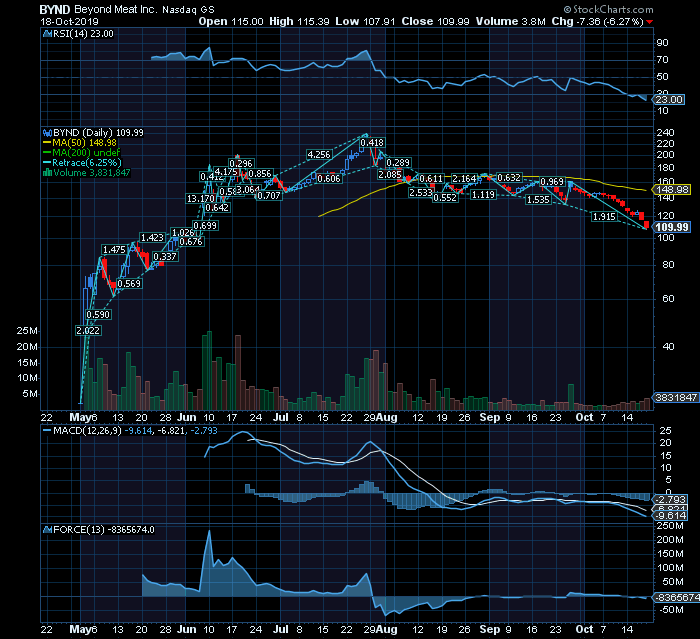This screenshot has width=700, height=639.
Task: Click the 23.00 RSI axis value tag
Action: click(x=669, y=100)
